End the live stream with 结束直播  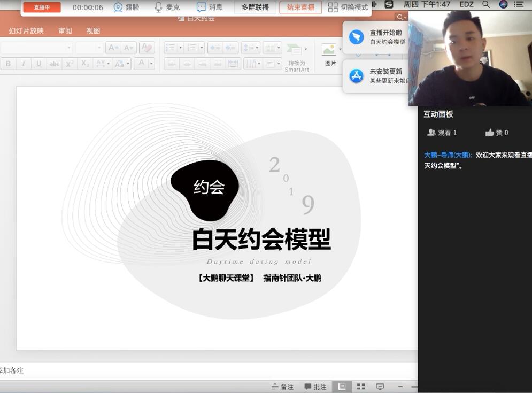coord(300,7)
